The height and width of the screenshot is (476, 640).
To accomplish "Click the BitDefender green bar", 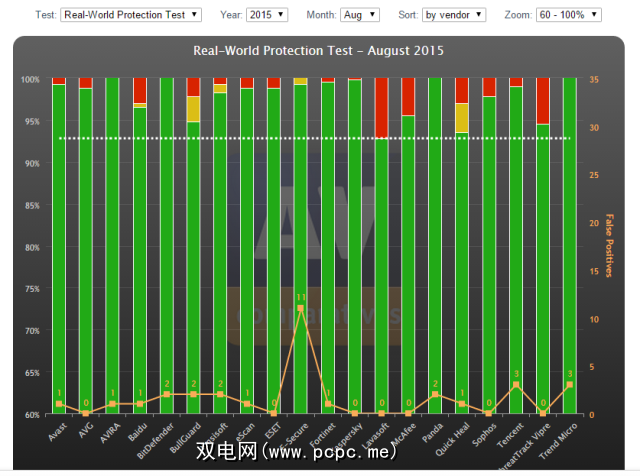I will (x=167, y=245).
